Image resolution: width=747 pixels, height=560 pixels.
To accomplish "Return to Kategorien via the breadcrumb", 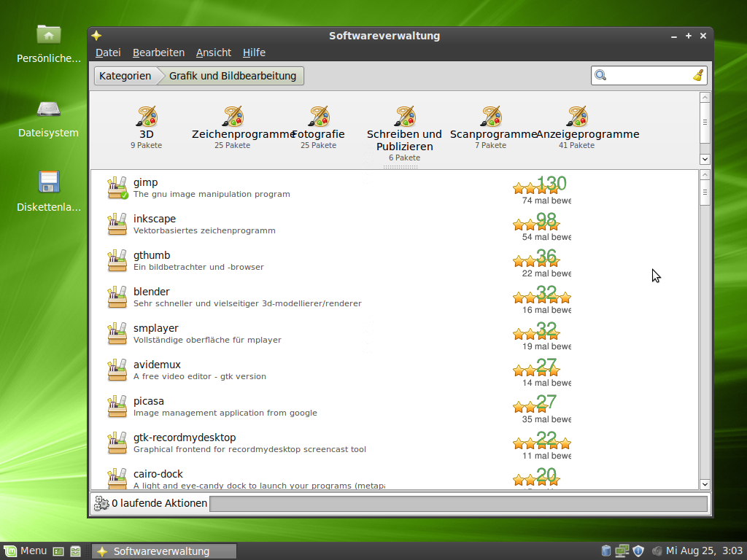I will tap(124, 75).
